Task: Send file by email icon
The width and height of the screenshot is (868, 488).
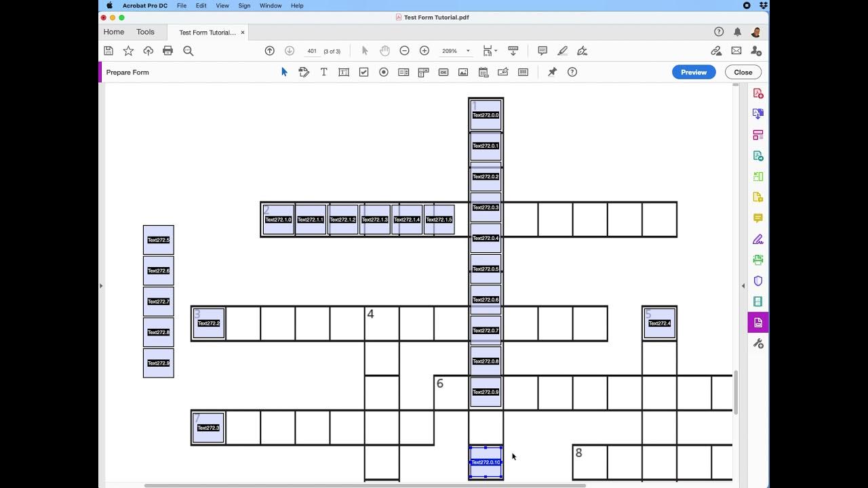Action: [x=736, y=51]
